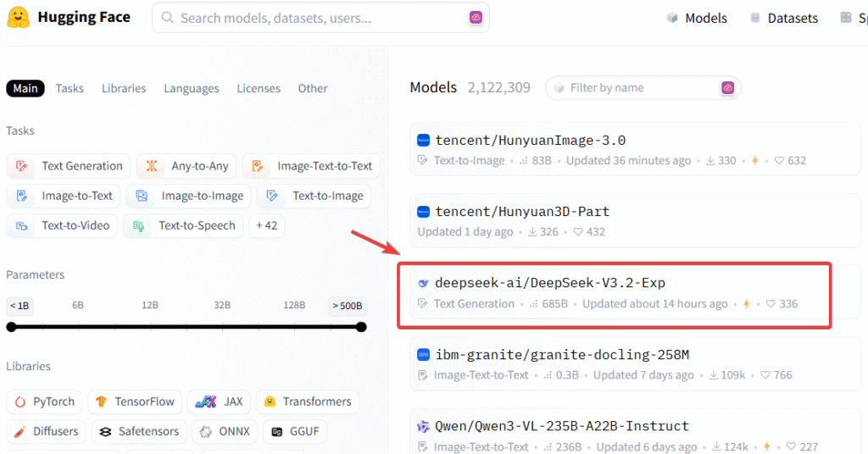
Task: Click the deepseek-ai whale avatar icon
Action: click(424, 283)
